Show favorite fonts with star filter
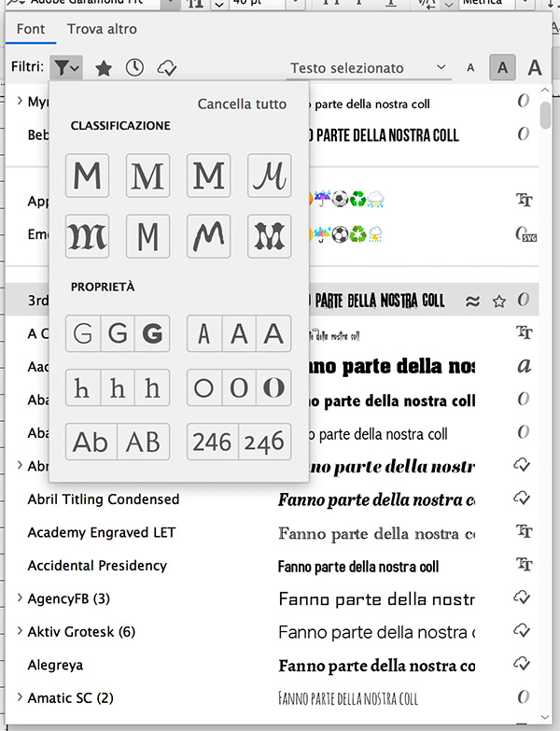 coord(103,68)
